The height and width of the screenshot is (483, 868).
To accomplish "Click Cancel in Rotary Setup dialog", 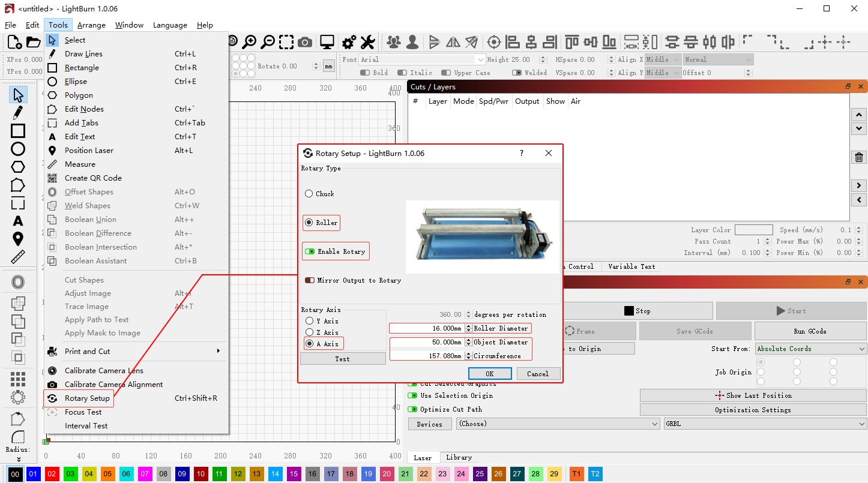I will click(x=538, y=373).
